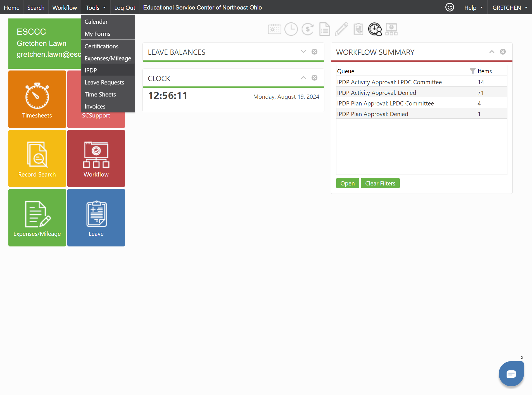Open the Help dropdown menu
The height and width of the screenshot is (395, 532).
(x=473, y=8)
